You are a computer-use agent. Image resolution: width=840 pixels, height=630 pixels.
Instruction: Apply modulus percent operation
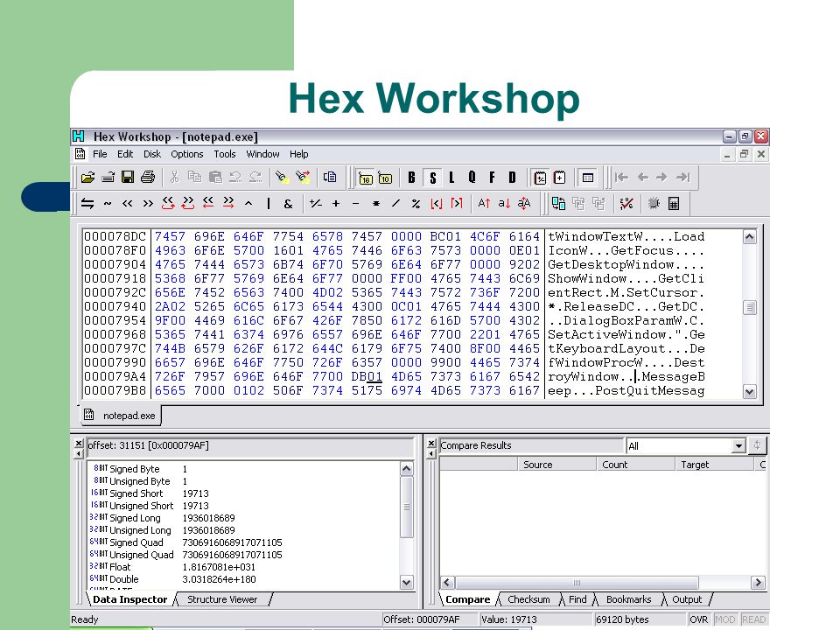coord(416,204)
